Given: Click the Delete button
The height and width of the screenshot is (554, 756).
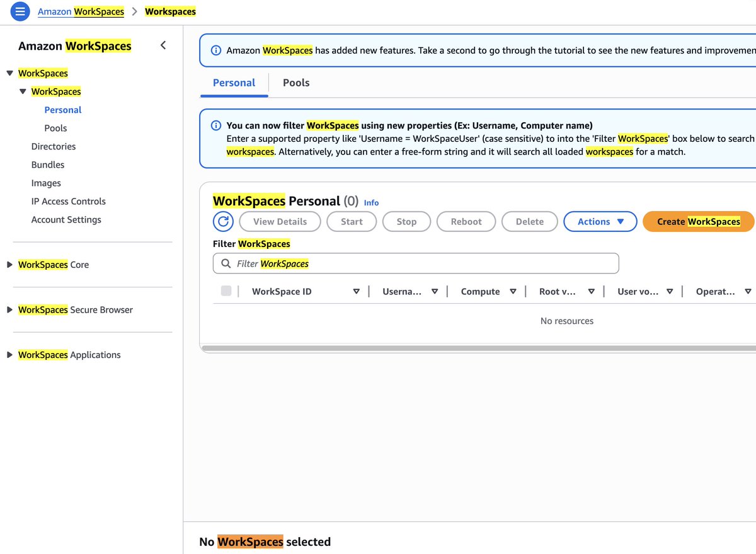Looking at the screenshot, I should coord(530,221).
